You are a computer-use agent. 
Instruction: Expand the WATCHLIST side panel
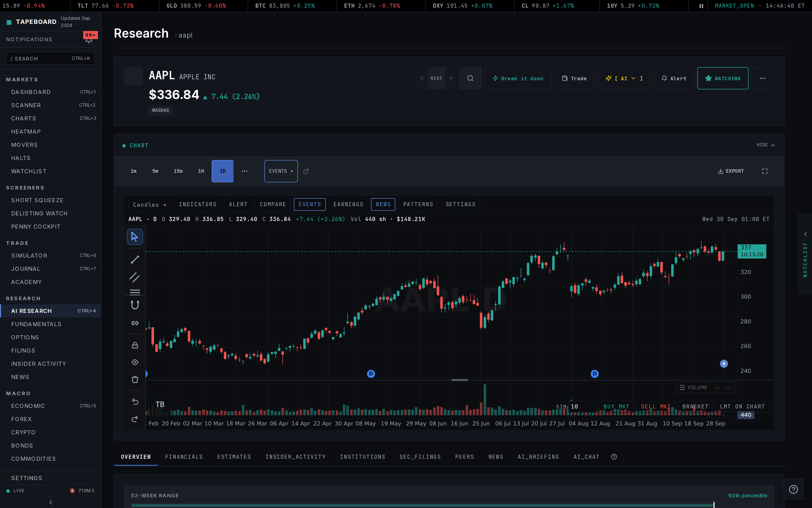pos(805,254)
